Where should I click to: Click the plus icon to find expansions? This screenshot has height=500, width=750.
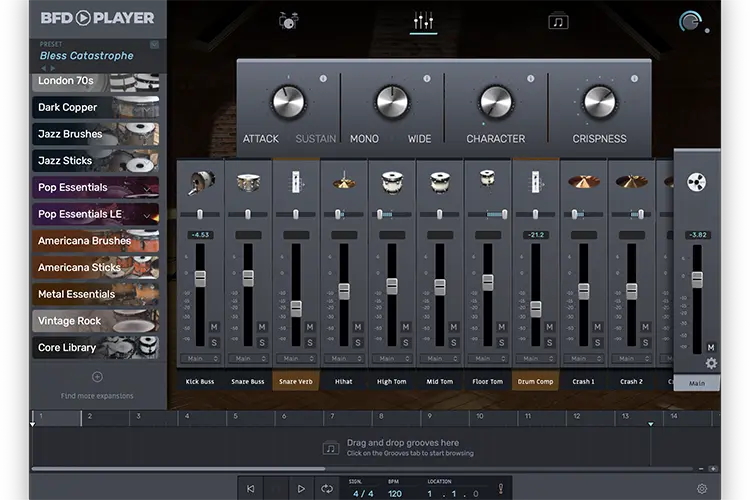click(x=97, y=377)
